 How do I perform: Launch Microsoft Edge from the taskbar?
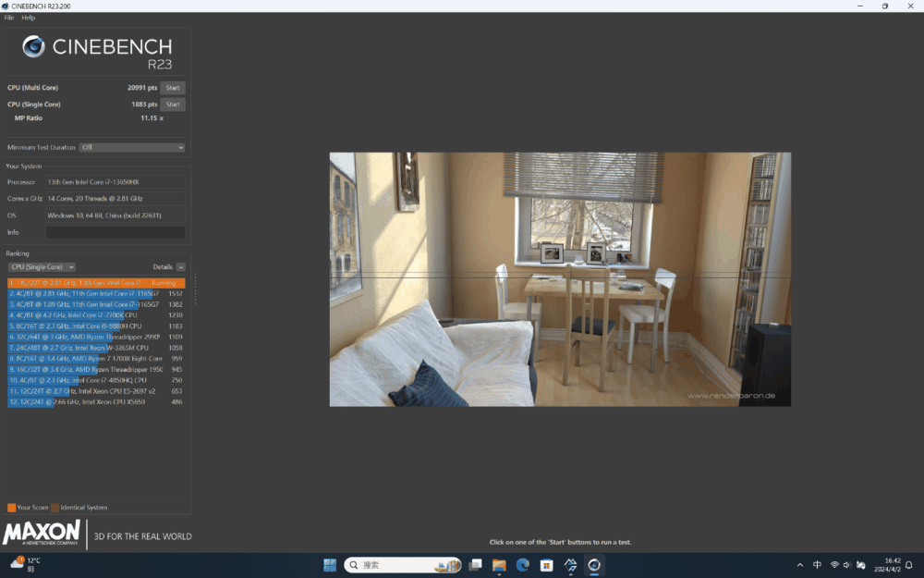pyautogui.click(x=523, y=564)
